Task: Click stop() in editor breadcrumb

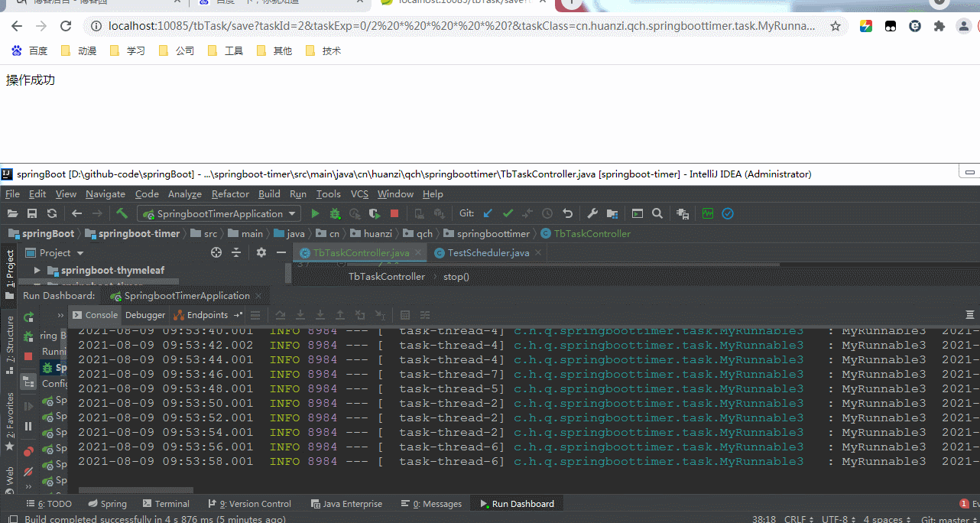Action: (456, 277)
